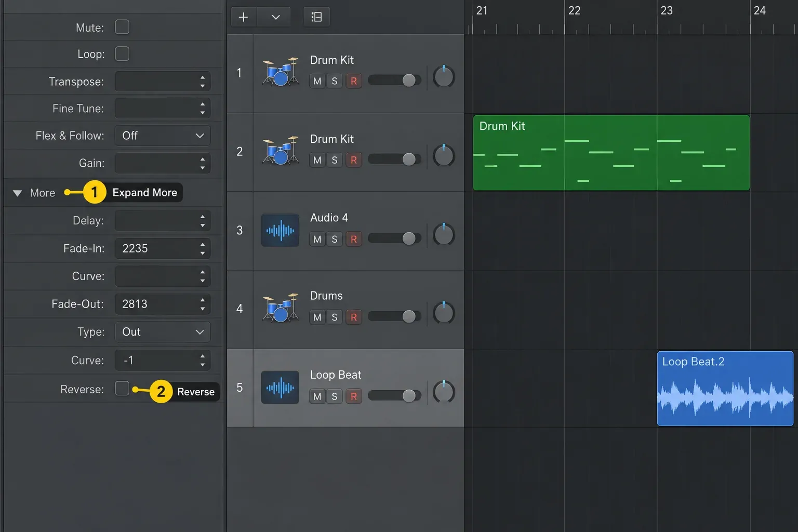Select the blue Loop Beat.2 audio region
The height and width of the screenshot is (532, 798).
(x=725, y=389)
